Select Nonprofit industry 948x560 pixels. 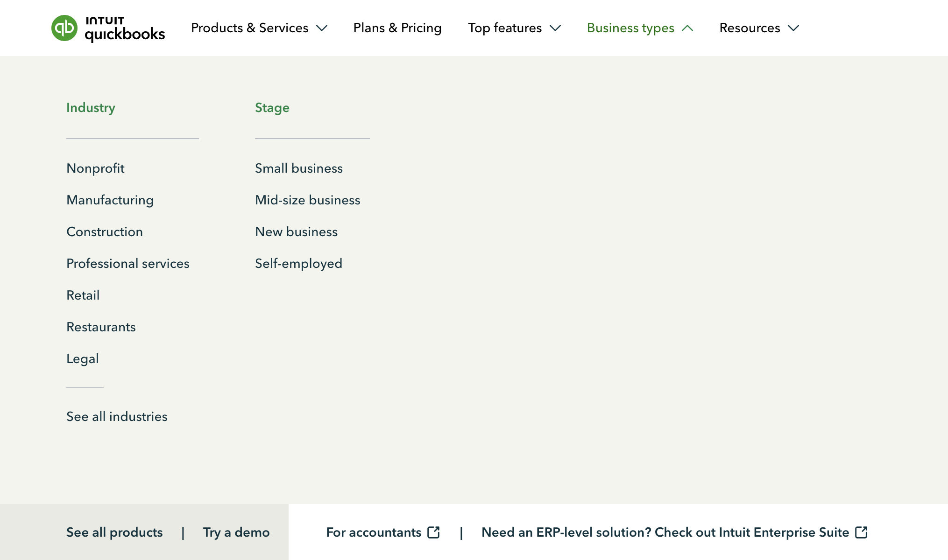click(x=96, y=168)
